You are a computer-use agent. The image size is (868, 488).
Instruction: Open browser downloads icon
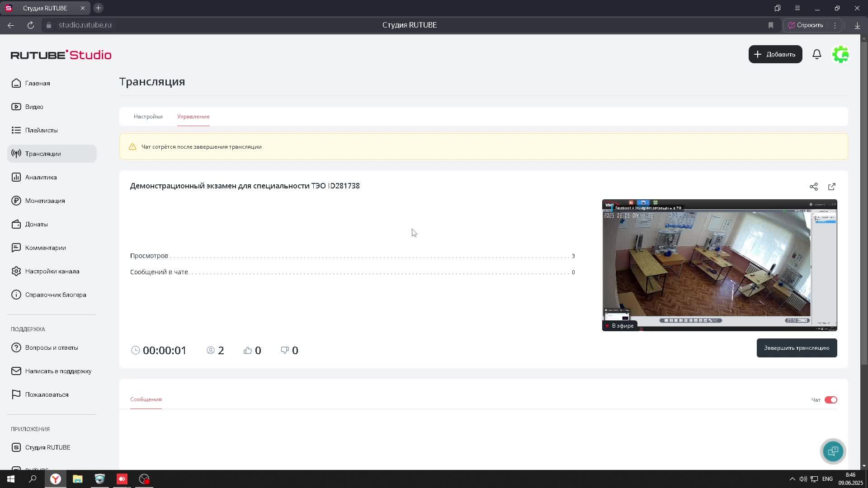point(857,25)
